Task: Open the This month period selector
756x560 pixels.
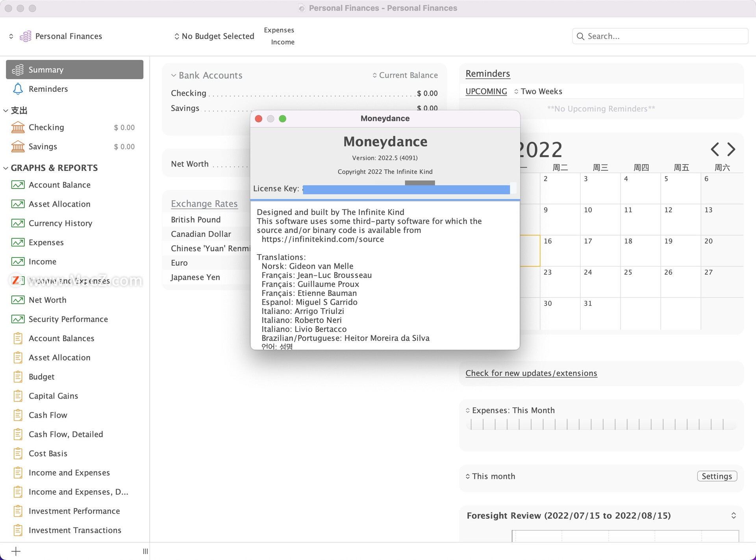Action: [490, 476]
